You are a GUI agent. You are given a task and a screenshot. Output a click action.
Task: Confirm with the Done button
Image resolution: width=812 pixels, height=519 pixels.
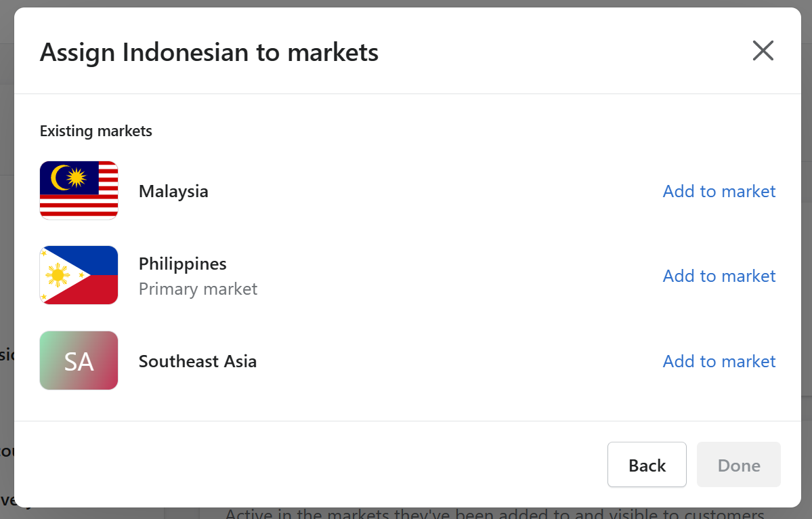coord(738,465)
